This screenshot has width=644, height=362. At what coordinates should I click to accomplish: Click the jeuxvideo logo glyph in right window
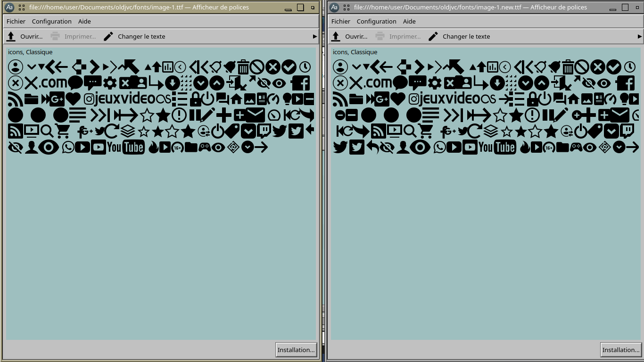point(450,99)
